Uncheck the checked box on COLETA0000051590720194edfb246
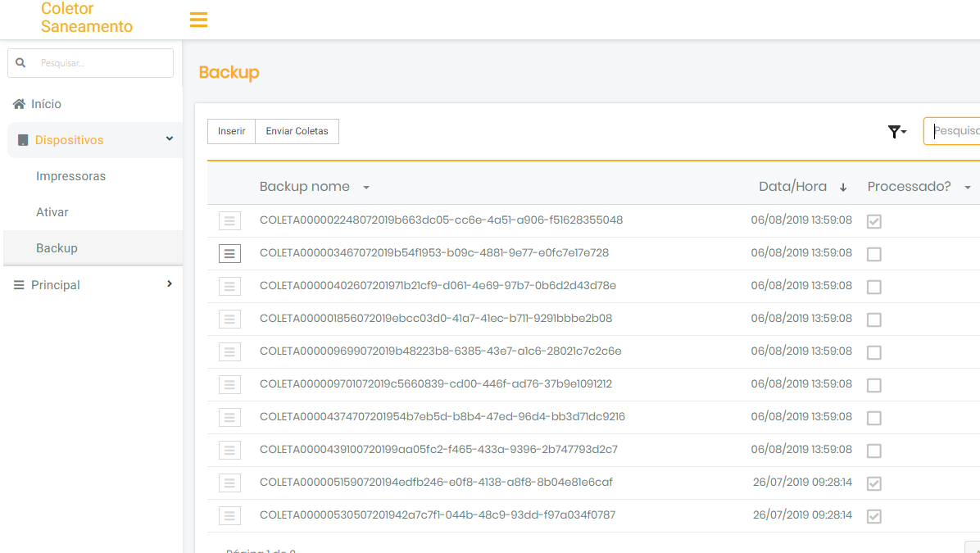The width and height of the screenshot is (980, 553). click(x=873, y=483)
